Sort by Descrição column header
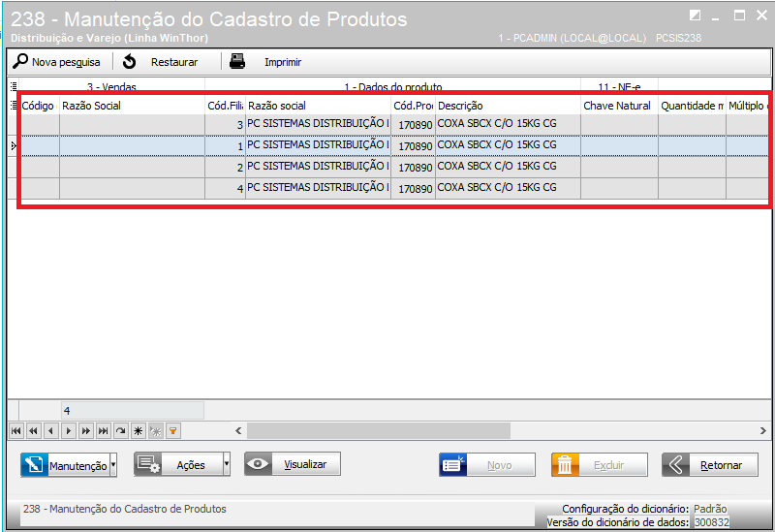775x532 pixels. [508, 106]
